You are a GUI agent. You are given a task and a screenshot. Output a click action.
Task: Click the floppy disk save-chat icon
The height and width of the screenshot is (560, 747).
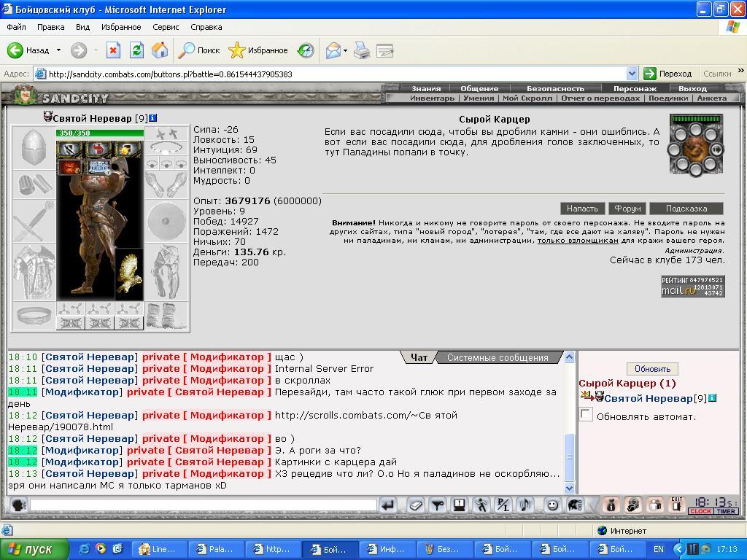pyautogui.click(x=460, y=505)
